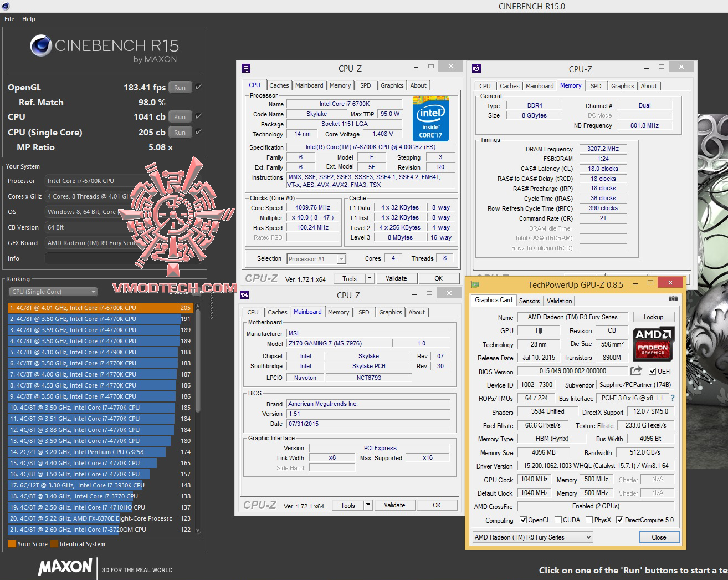Click the orange Your Score legend swatch

(x=12, y=544)
